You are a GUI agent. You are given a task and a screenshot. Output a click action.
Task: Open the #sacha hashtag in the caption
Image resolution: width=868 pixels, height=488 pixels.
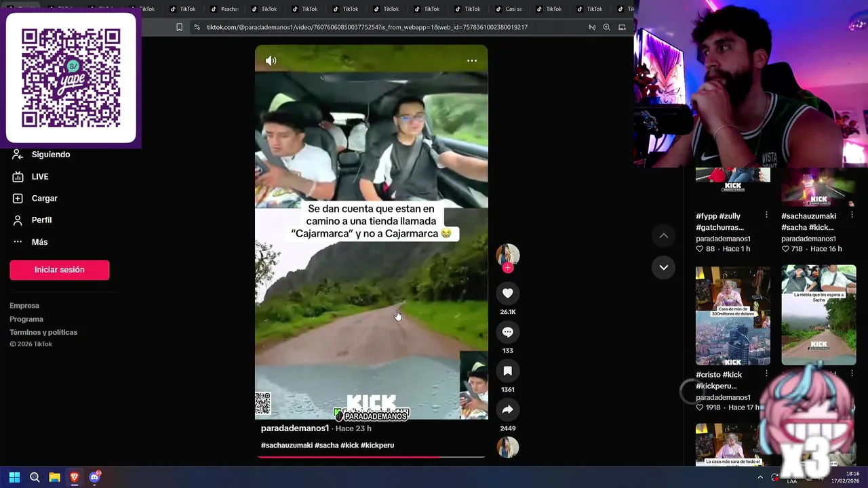(x=326, y=445)
